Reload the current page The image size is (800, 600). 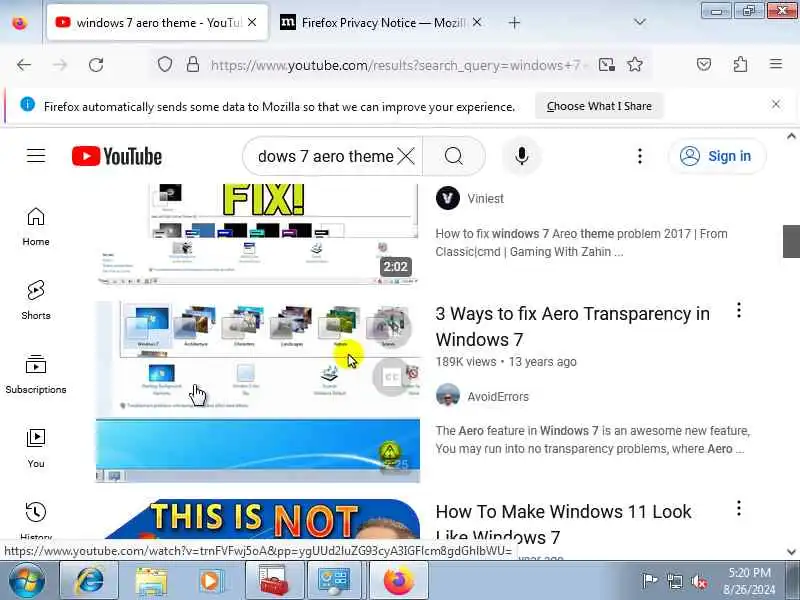(96, 65)
